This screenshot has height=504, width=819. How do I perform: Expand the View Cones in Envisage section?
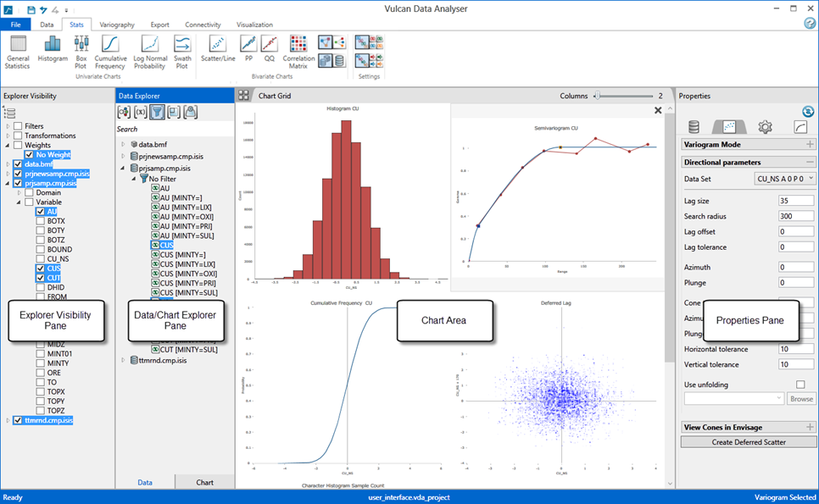click(810, 427)
